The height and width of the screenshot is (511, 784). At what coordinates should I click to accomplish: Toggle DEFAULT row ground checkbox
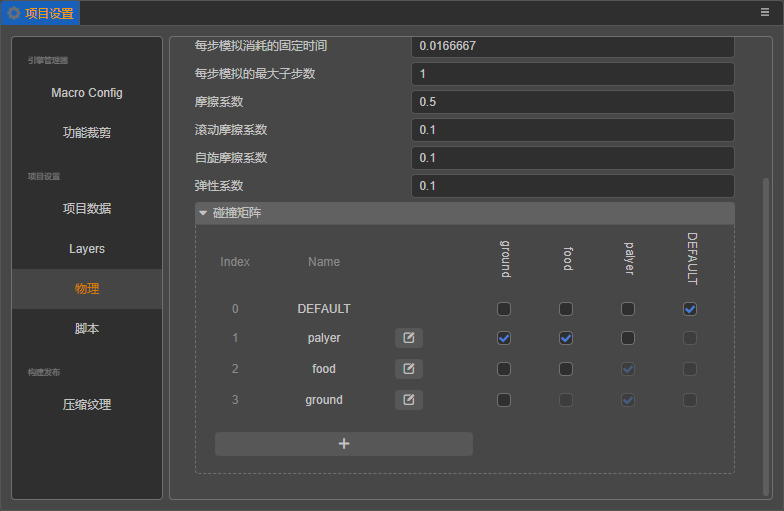coord(504,309)
